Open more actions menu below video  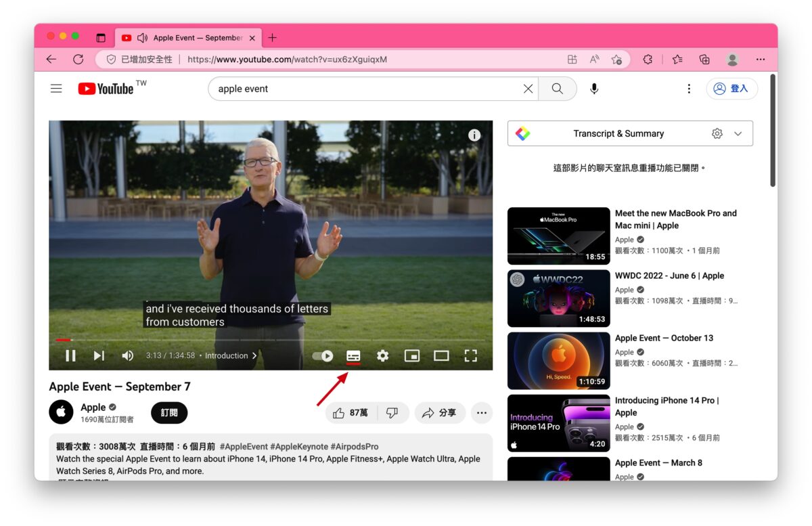click(482, 412)
